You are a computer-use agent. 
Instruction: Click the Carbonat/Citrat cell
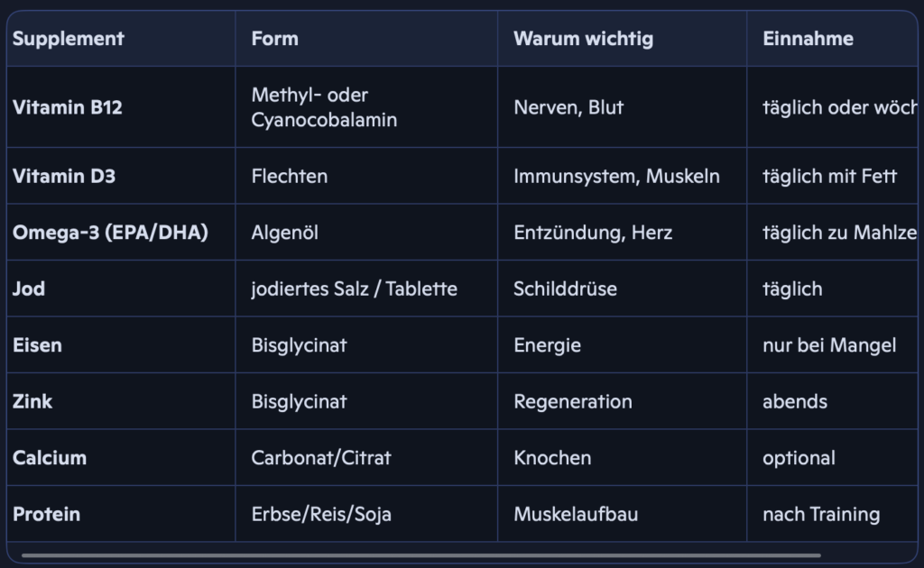click(321, 458)
